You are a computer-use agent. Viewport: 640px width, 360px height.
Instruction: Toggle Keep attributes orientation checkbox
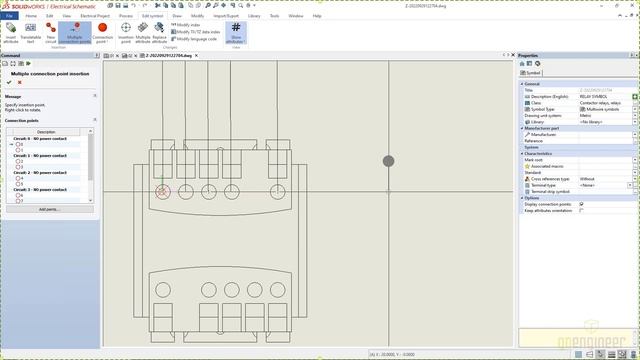click(x=581, y=211)
